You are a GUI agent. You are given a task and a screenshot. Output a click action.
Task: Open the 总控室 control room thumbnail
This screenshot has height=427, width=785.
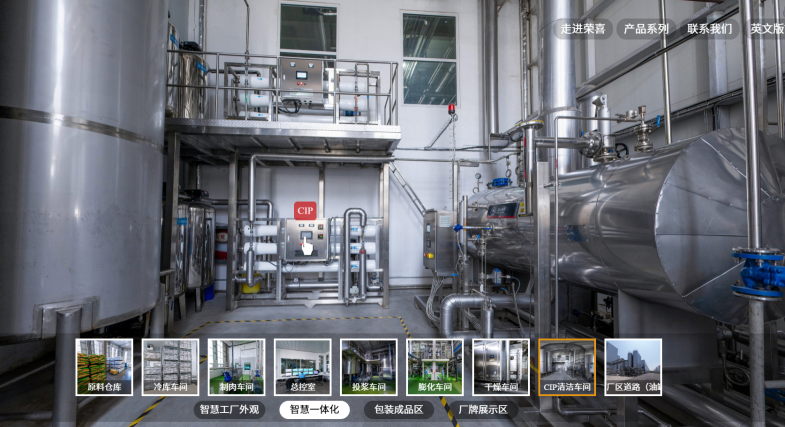pos(302,367)
